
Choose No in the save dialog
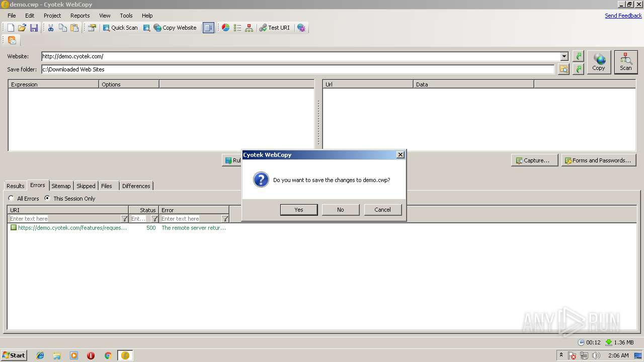(341, 210)
